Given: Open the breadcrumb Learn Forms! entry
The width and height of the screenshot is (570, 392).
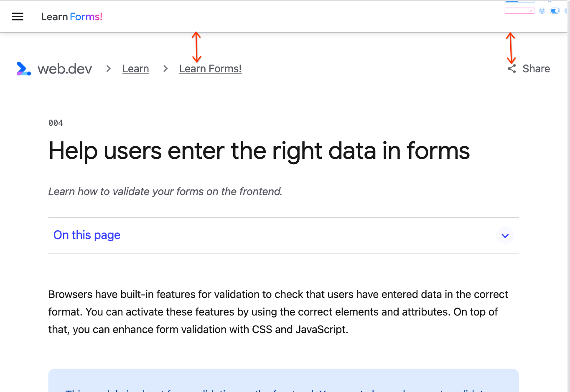Looking at the screenshot, I should coord(210,69).
